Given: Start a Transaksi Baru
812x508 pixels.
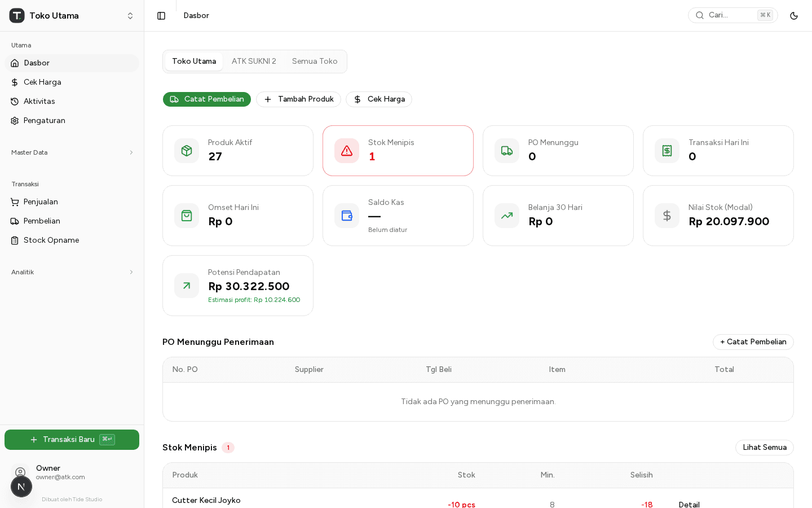Looking at the screenshot, I should tap(72, 440).
